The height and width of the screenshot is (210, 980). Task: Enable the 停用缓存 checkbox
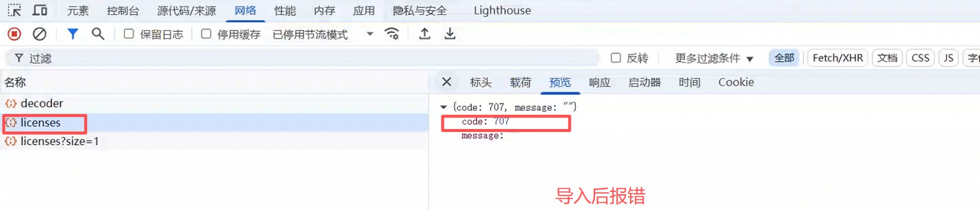(x=206, y=34)
